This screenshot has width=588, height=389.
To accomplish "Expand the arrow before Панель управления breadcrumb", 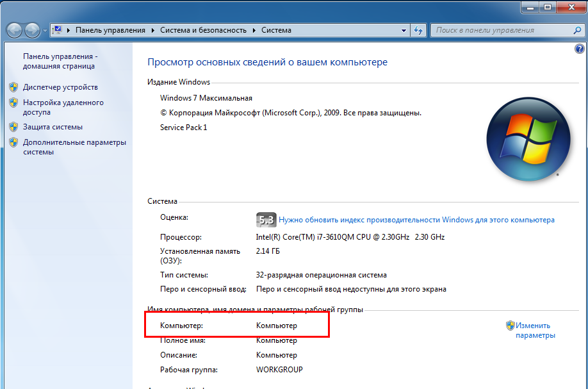I will tap(69, 30).
